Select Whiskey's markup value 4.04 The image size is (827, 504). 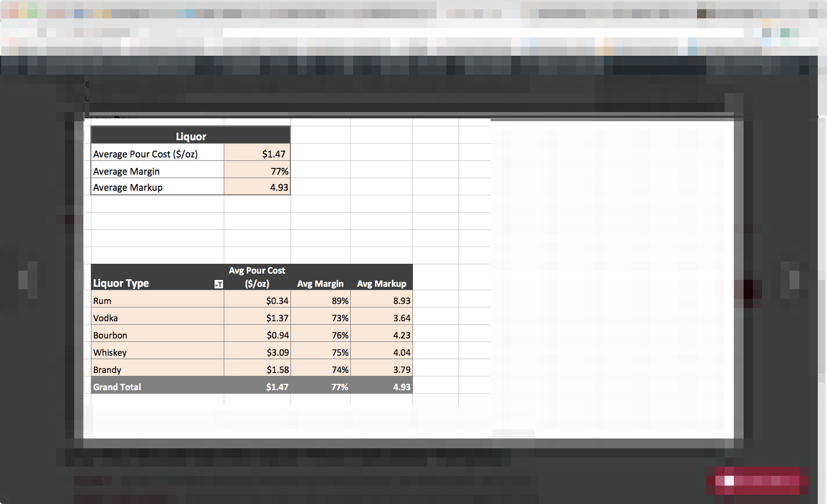pos(381,351)
